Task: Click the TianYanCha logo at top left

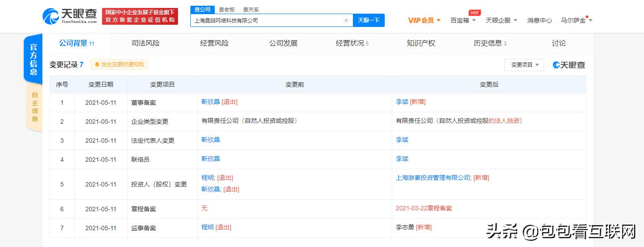Action: [69, 16]
